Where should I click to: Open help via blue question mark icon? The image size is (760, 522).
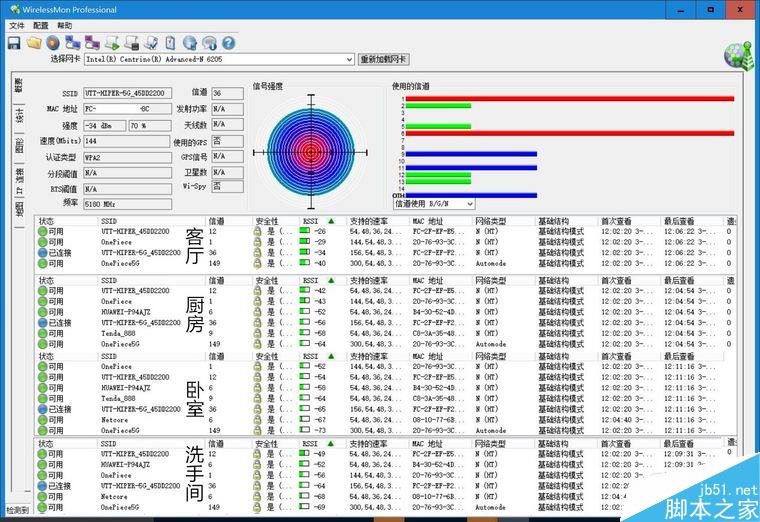[x=228, y=43]
